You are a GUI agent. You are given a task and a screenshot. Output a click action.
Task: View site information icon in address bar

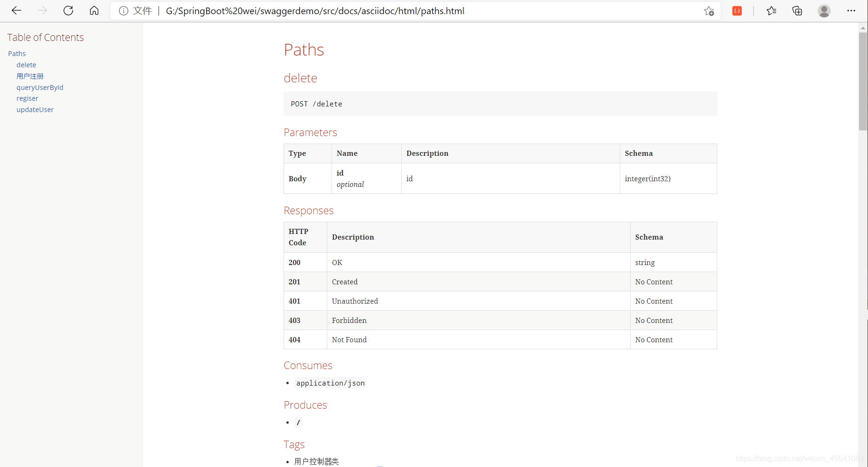(123, 11)
